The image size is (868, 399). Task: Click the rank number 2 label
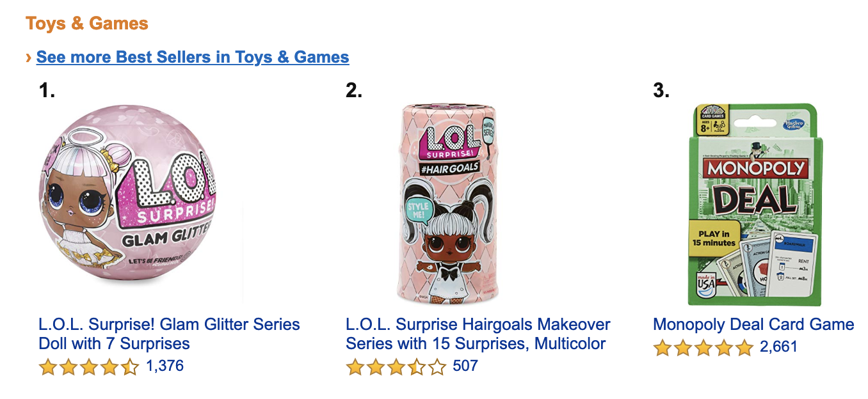[x=354, y=91]
